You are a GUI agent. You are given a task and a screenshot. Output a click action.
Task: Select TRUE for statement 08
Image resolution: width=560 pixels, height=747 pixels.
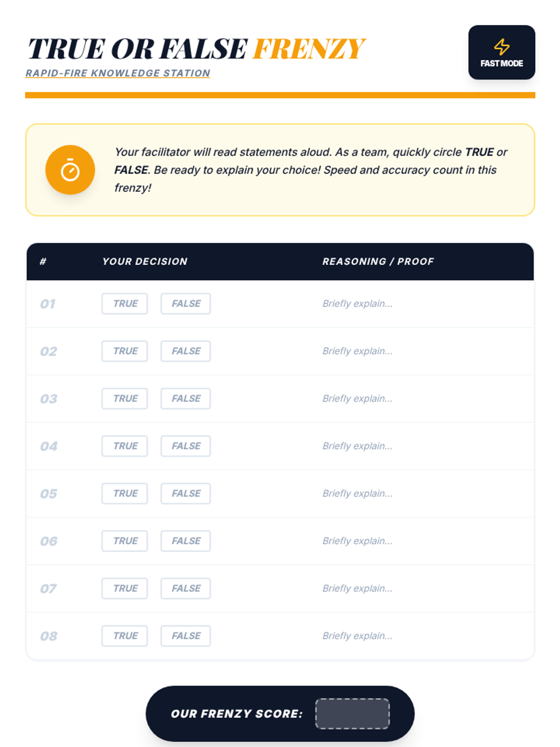click(x=125, y=636)
